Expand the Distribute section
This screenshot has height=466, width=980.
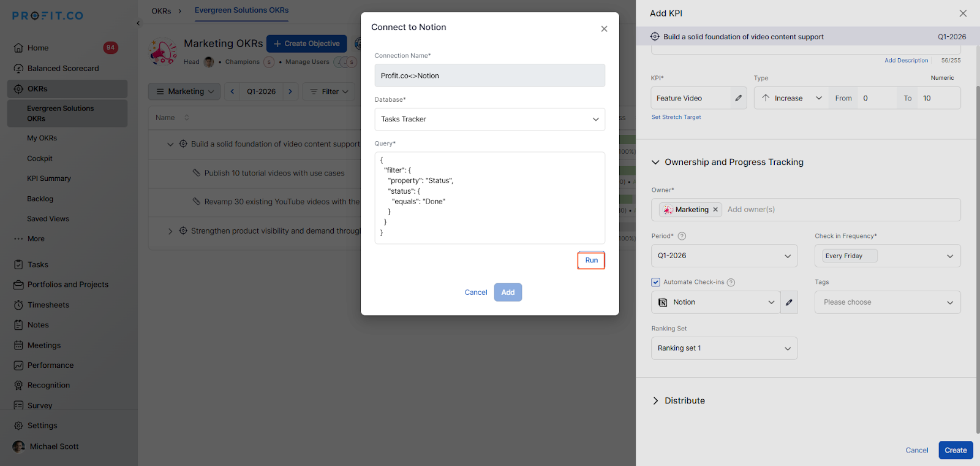coord(655,401)
